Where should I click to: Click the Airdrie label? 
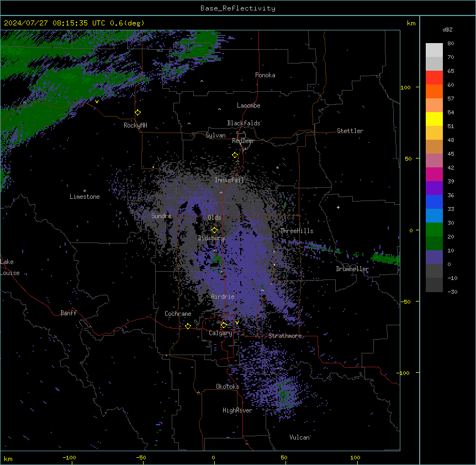(223, 297)
